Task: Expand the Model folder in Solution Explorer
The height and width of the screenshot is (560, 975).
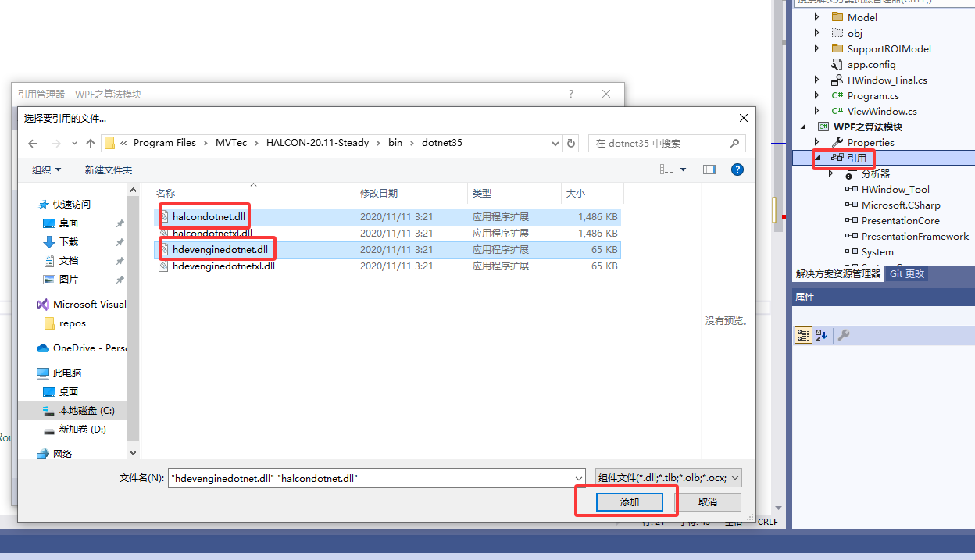Action: click(818, 16)
